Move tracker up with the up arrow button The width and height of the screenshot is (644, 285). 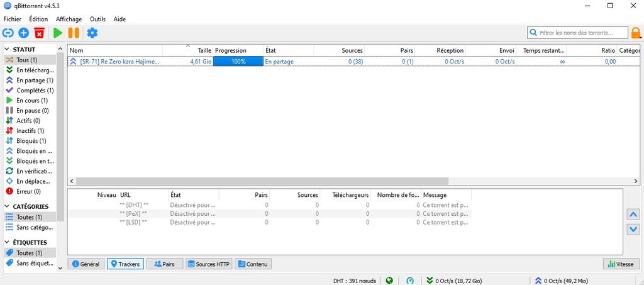point(633,215)
